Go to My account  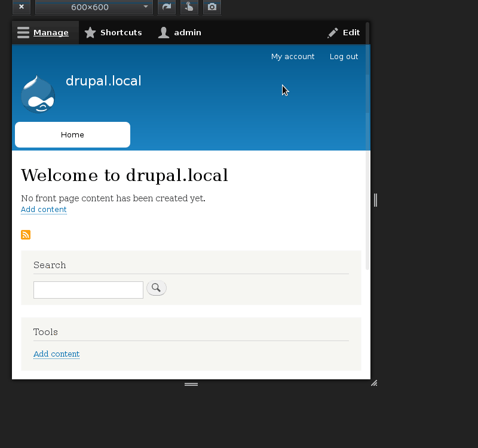293,57
